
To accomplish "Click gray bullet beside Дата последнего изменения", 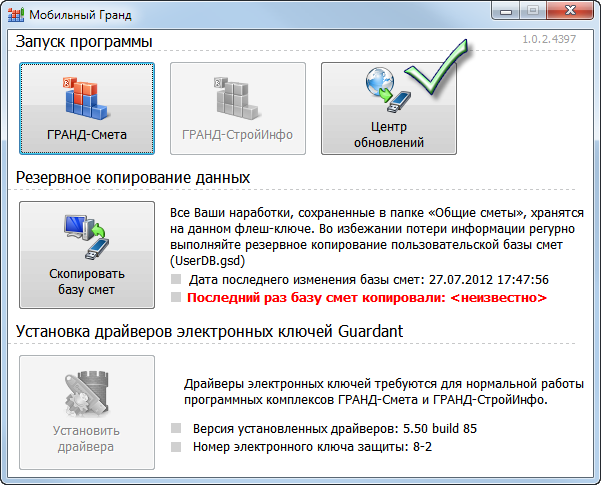I will [176, 280].
